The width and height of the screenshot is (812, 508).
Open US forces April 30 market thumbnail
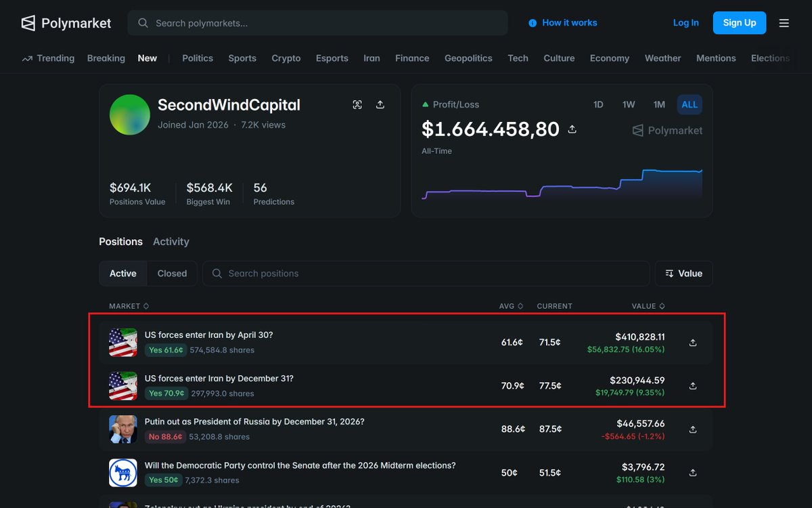tap(123, 343)
